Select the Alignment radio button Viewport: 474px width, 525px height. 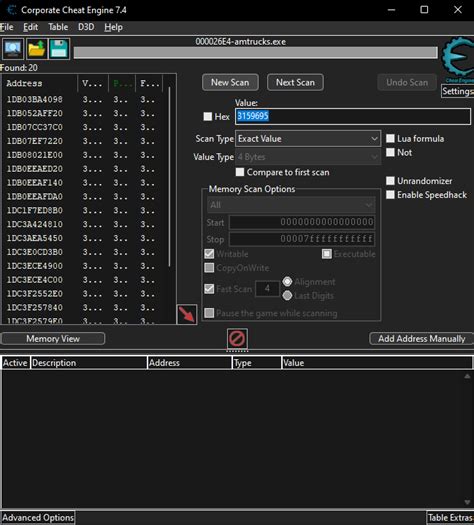[x=287, y=282]
